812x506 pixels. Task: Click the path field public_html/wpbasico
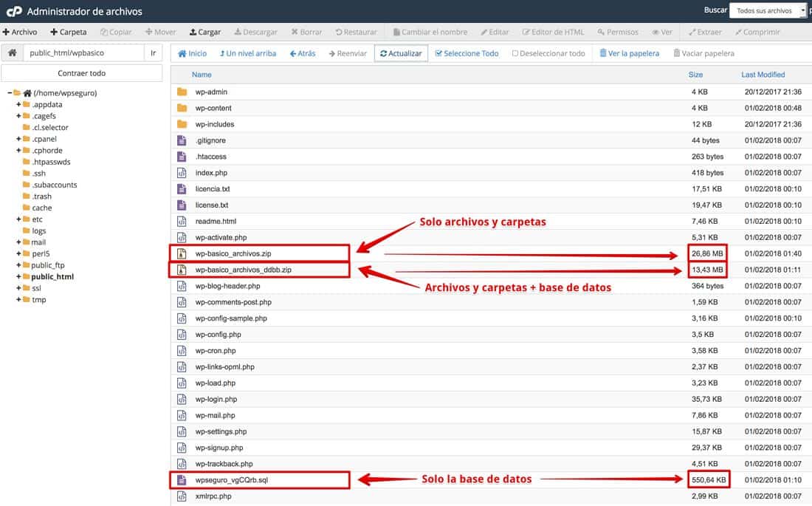[x=83, y=53]
